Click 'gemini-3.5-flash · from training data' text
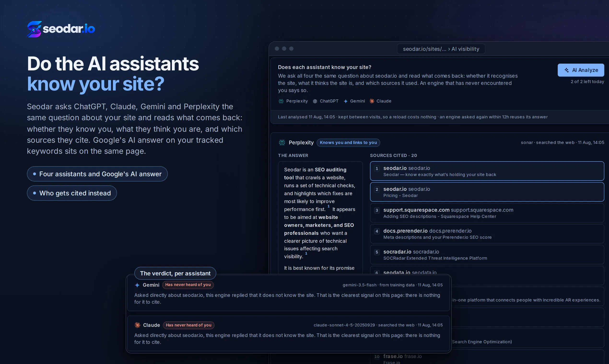This screenshot has width=609, height=364. point(378,285)
